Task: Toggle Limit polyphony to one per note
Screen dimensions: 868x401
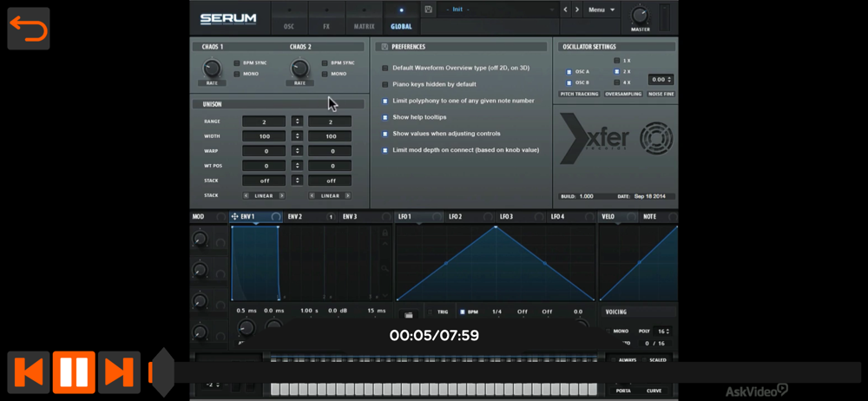Action: pyautogui.click(x=385, y=101)
